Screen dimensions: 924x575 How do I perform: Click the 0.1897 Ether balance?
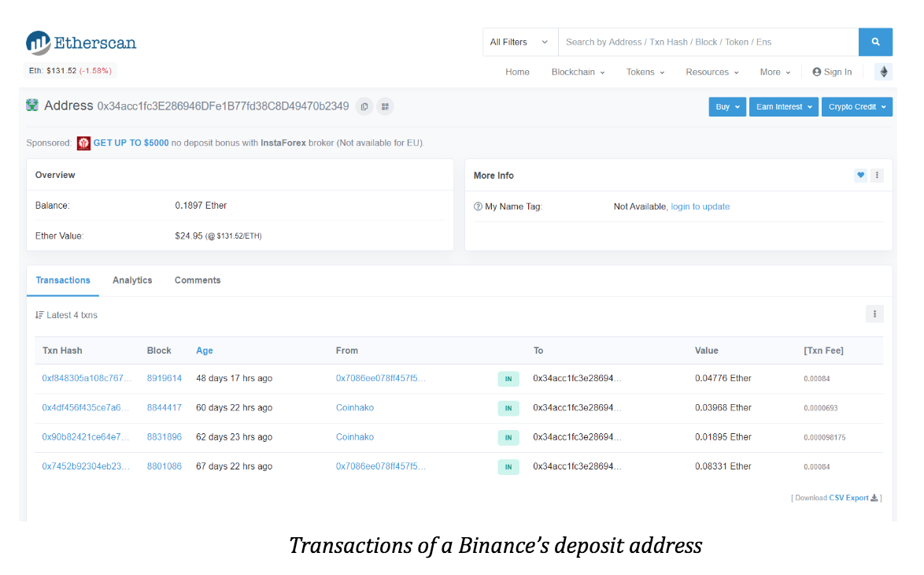[x=201, y=206]
